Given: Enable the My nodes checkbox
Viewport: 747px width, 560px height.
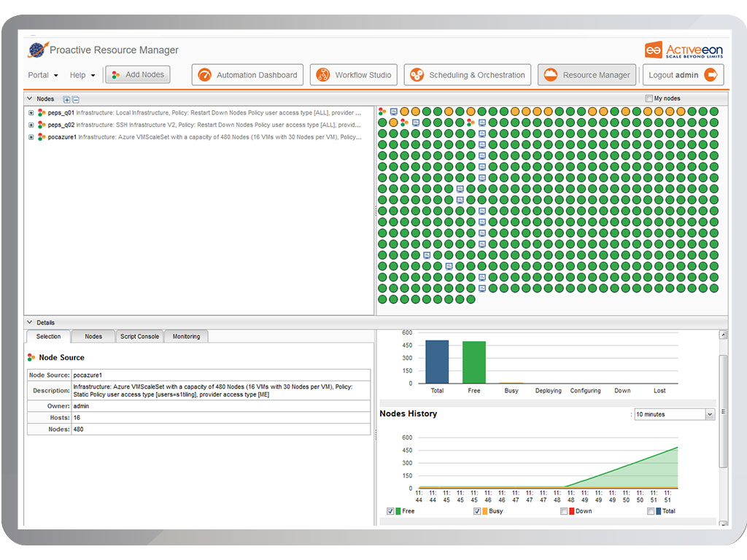Looking at the screenshot, I should tap(649, 98).
